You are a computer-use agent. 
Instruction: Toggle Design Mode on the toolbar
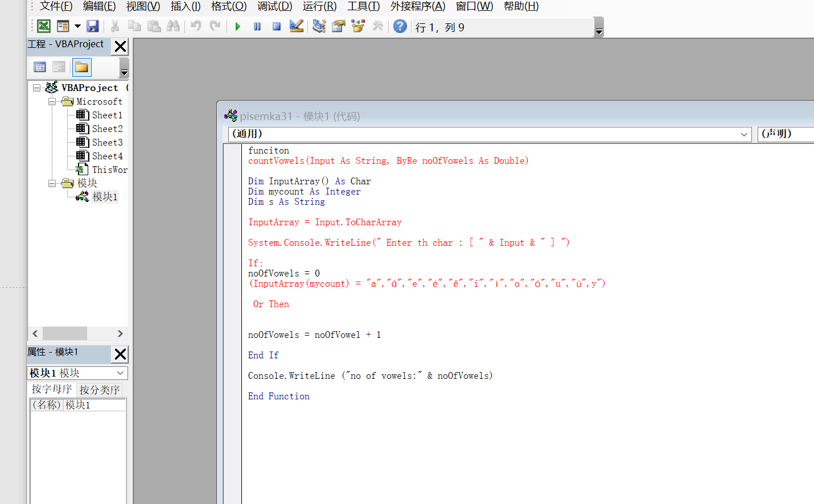coord(296,26)
